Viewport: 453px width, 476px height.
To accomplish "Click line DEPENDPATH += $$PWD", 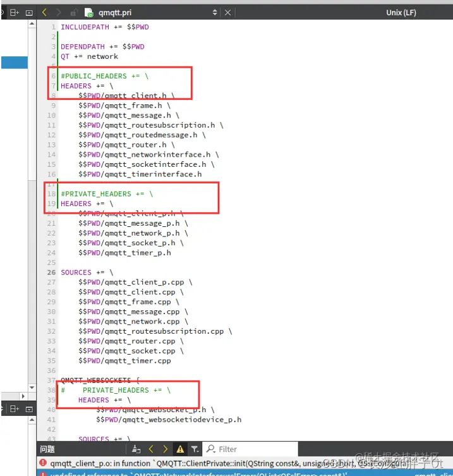I will (x=102, y=47).
